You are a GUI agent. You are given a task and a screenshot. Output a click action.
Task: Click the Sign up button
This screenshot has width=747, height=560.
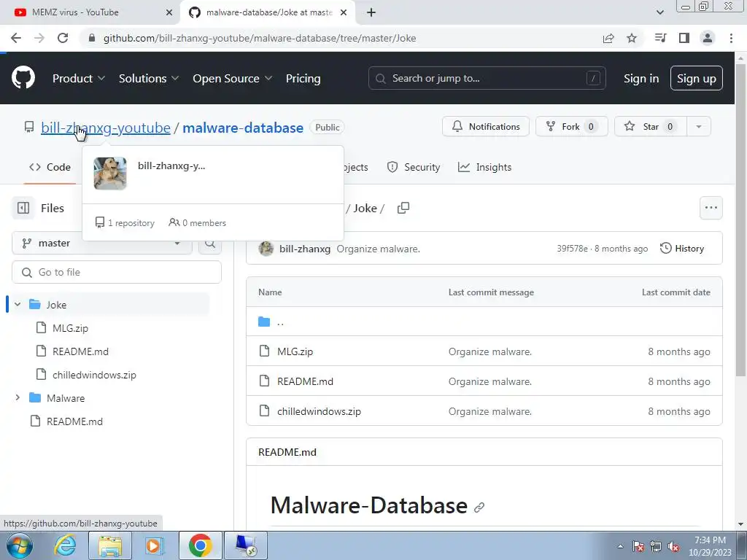[x=697, y=78]
